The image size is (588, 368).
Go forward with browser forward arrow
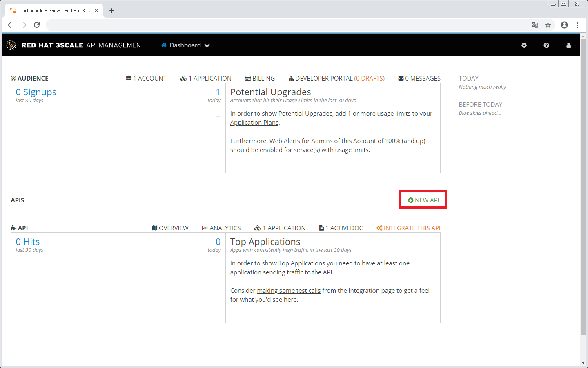pyautogui.click(x=24, y=25)
